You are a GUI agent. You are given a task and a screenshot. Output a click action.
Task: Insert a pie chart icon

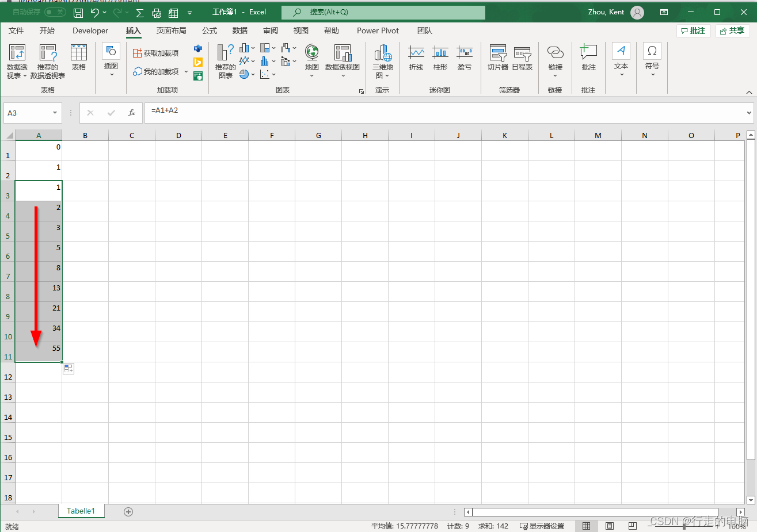(x=244, y=74)
